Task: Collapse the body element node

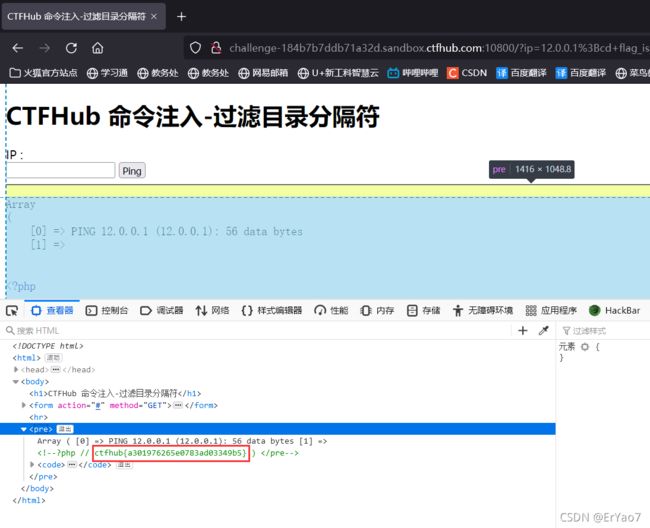Action: coord(16,381)
